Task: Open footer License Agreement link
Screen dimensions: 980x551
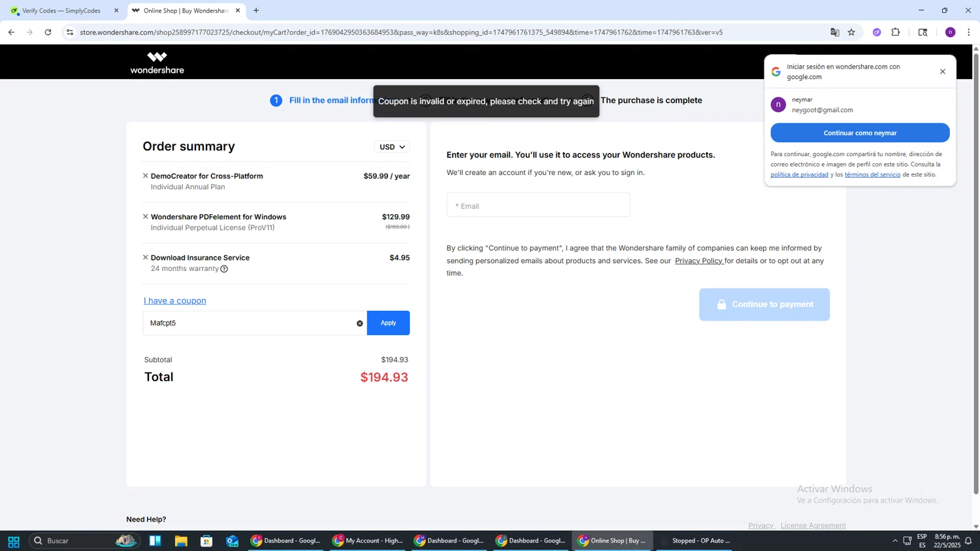Action: (813, 526)
